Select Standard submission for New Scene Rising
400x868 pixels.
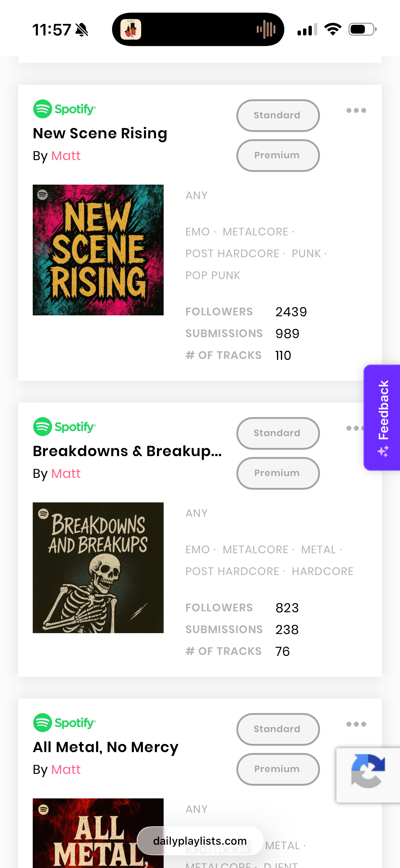point(278,115)
